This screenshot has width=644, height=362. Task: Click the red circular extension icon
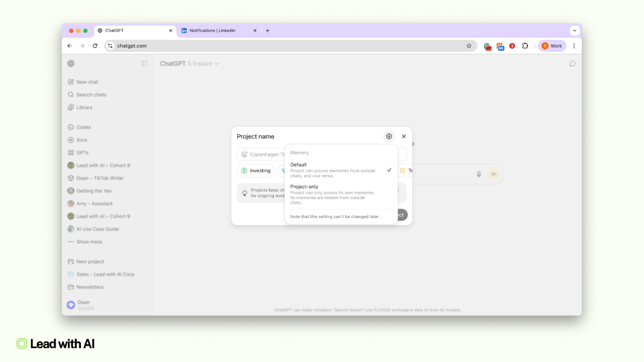512,46
